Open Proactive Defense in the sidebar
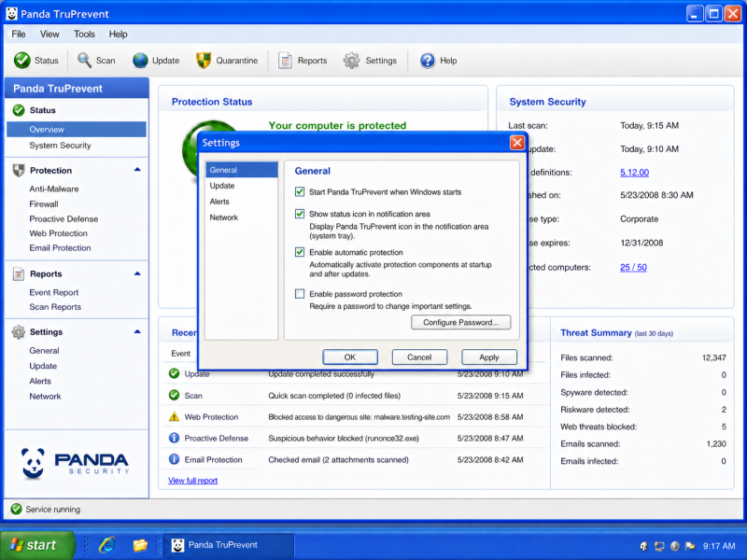The image size is (747, 560). (x=63, y=218)
